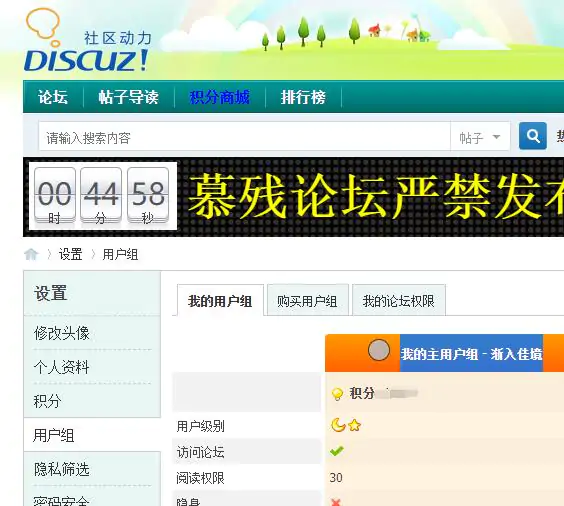This screenshot has width=564, height=506.
Task: Click the 我的主用户组 - 渐入佳境 header
Action: (x=471, y=354)
